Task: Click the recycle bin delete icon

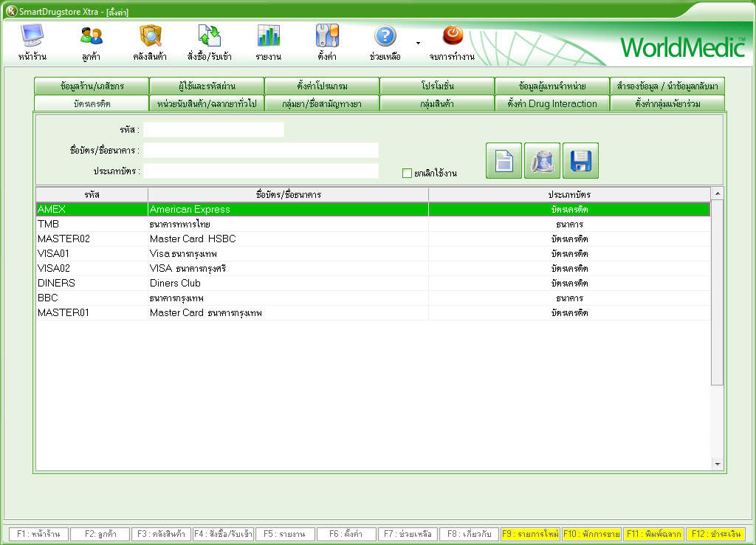Action: point(542,161)
